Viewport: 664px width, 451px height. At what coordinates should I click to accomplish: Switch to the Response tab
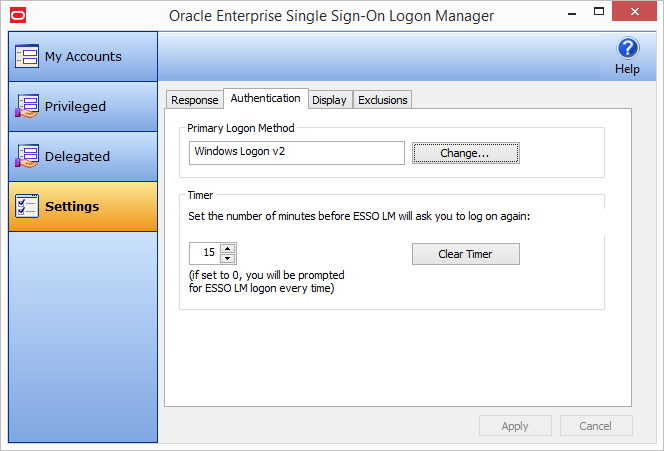(194, 100)
